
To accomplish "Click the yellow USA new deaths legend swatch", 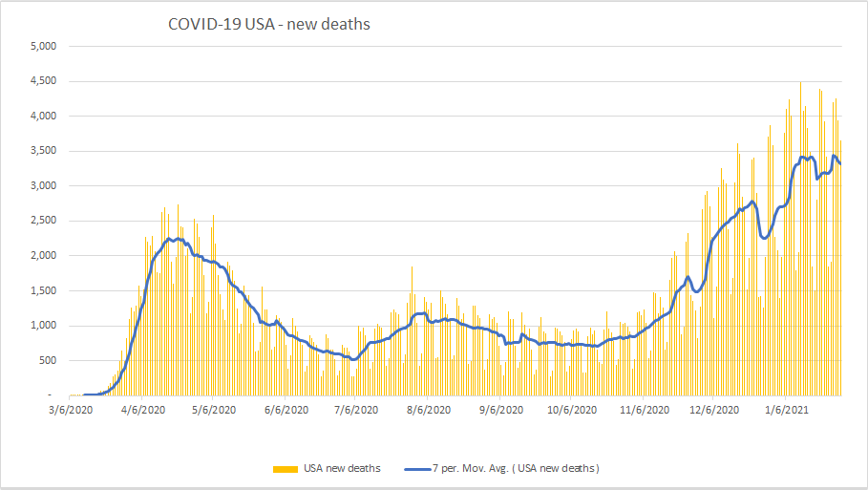I will pos(286,469).
